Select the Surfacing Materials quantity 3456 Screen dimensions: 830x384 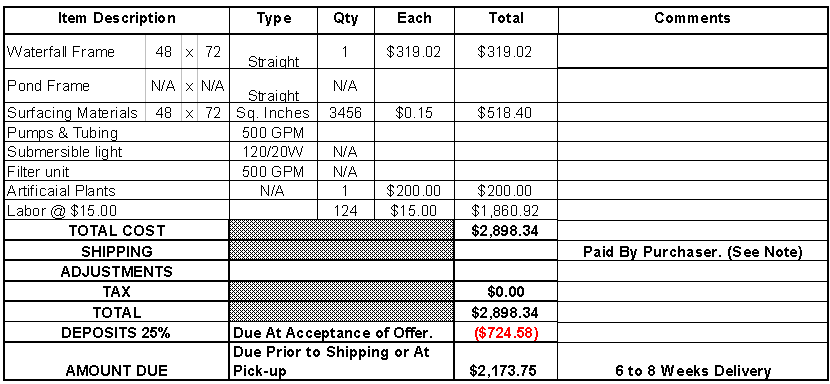(x=345, y=113)
